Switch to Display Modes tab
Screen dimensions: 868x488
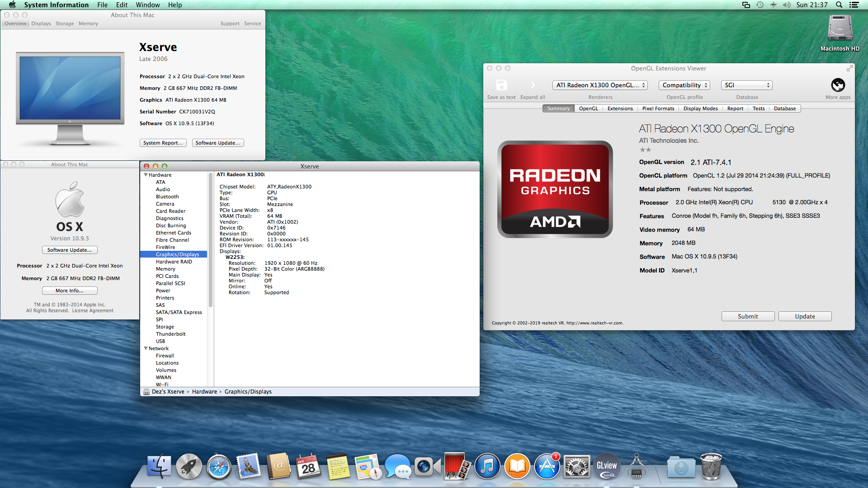click(x=700, y=108)
